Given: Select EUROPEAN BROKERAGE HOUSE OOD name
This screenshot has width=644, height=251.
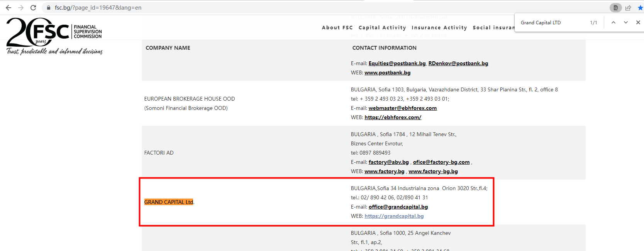Looking at the screenshot, I should 190,99.
